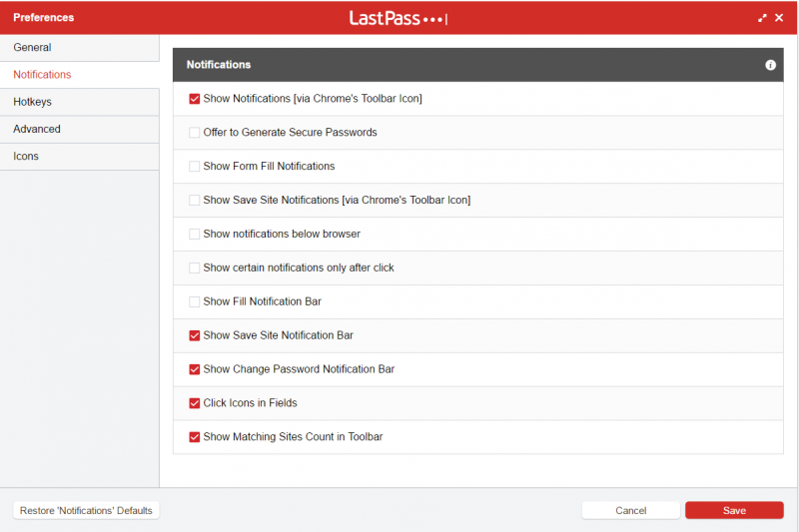This screenshot has width=799, height=532.
Task: Disable Show Change Password Notification Bar
Action: [194, 369]
